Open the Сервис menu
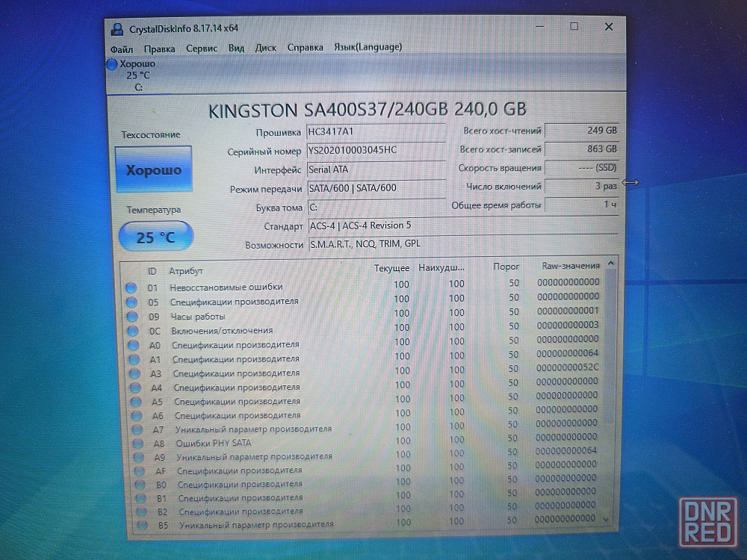 click(202, 48)
